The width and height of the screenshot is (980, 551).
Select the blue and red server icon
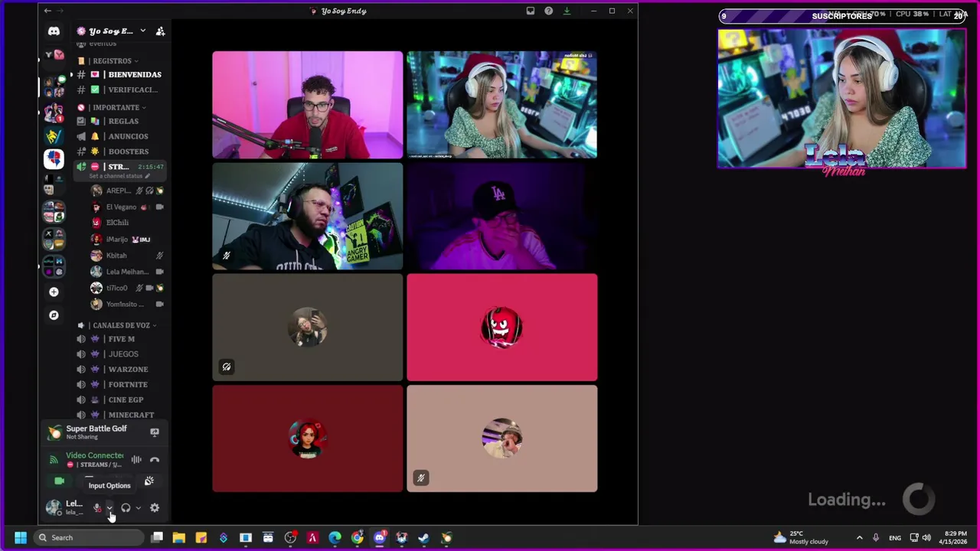(x=54, y=158)
